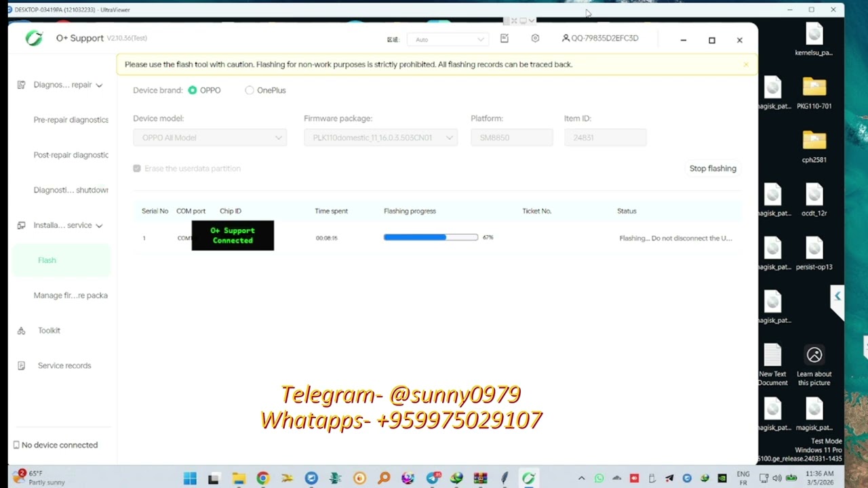This screenshot has width=868, height=488.
Task: Click the Status column header
Action: (627, 211)
